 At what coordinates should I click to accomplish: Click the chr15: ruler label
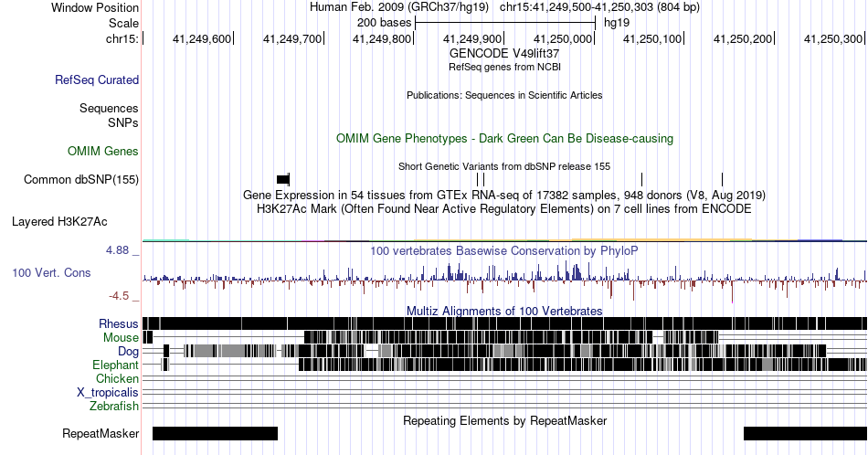coord(122,38)
